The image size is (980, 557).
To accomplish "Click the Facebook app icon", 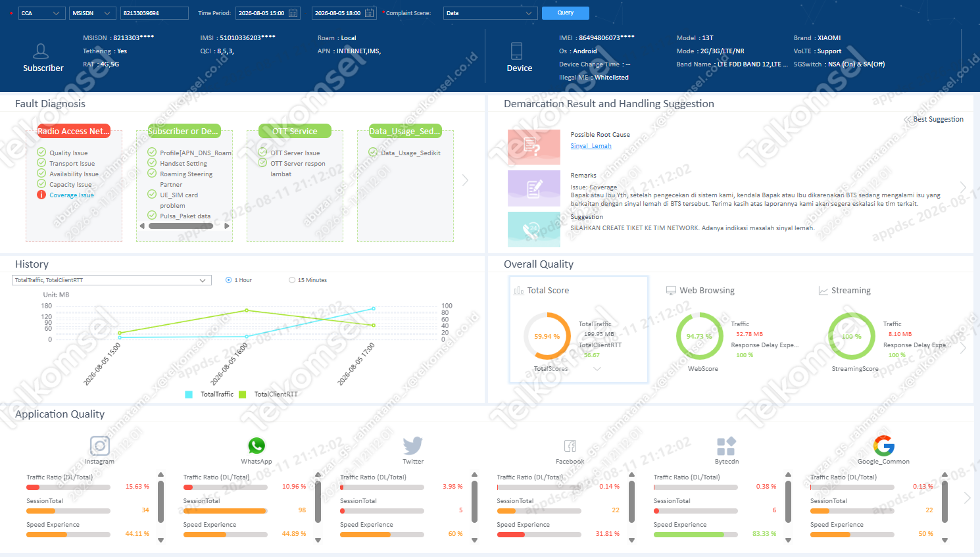I will (x=570, y=446).
